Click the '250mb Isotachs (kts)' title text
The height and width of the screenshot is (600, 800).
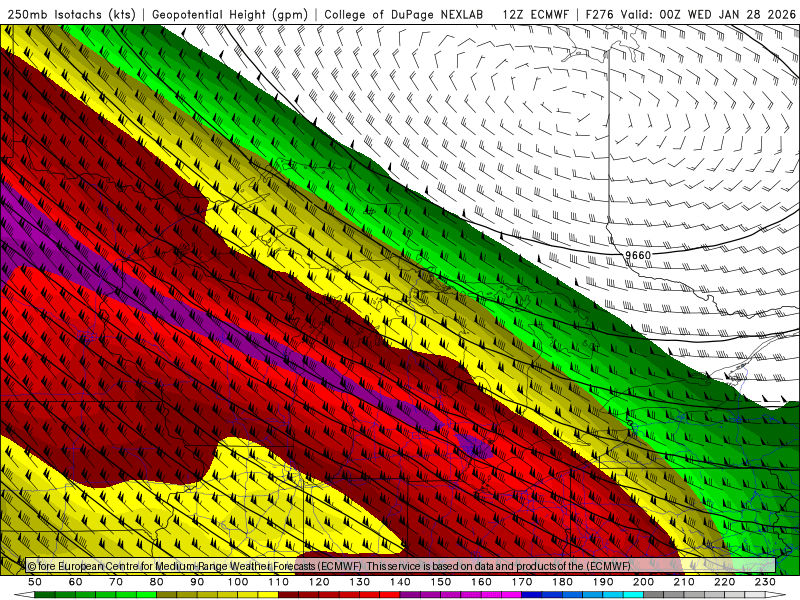pyautogui.click(x=71, y=15)
